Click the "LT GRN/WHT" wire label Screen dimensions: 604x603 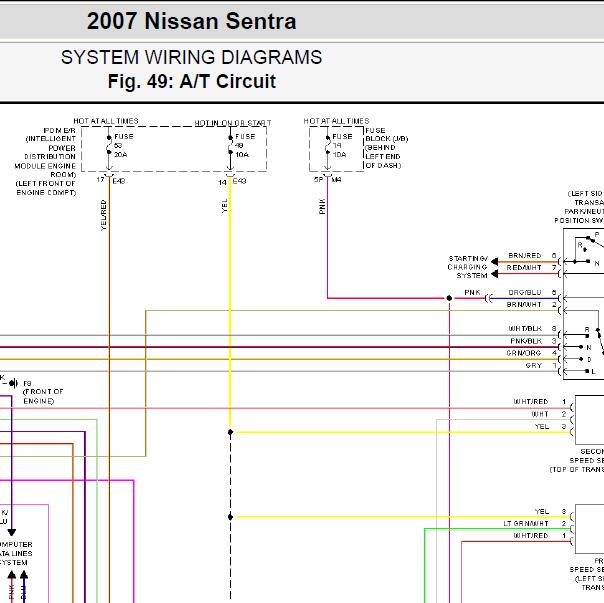pyautogui.click(x=526, y=524)
